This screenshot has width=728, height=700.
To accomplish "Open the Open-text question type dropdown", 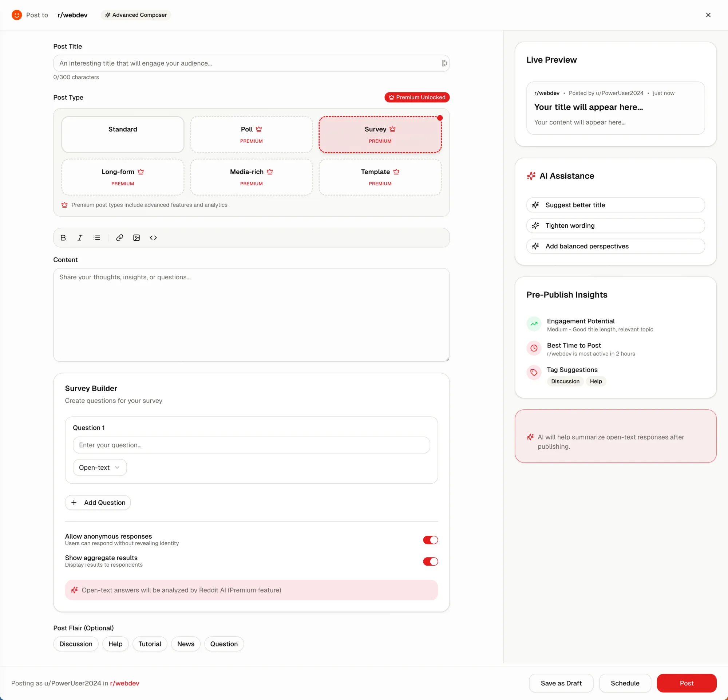I will (x=99, y=467).
